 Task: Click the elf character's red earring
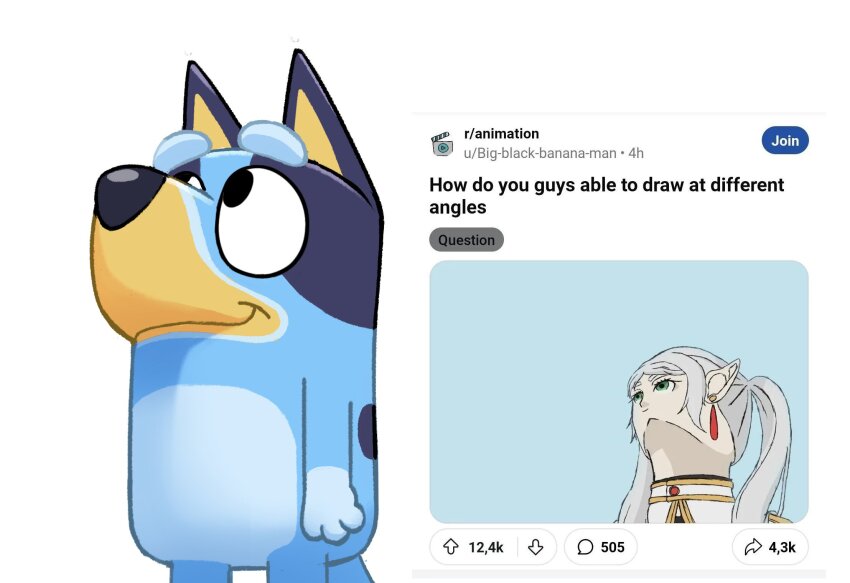716,420
